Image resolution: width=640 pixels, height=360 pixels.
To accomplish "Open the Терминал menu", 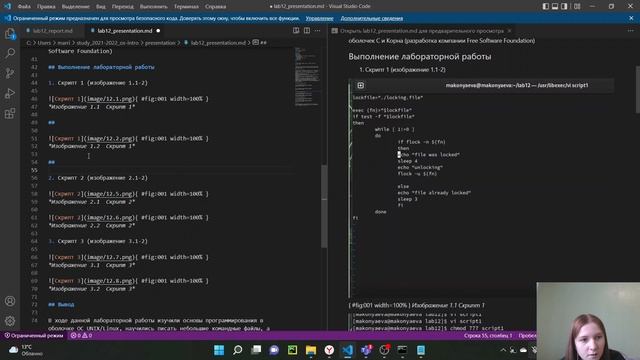I will 186,7.
